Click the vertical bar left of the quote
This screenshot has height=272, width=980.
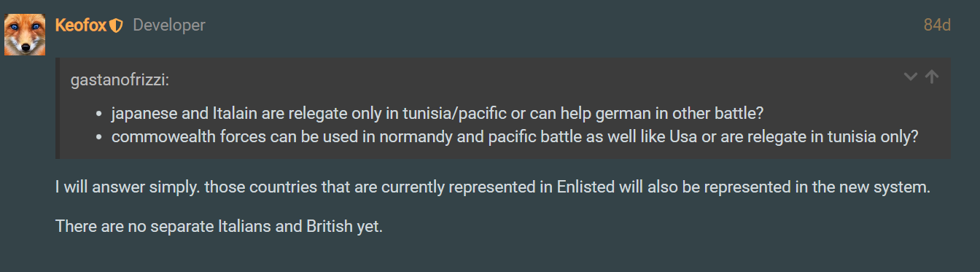coord(58,109)
